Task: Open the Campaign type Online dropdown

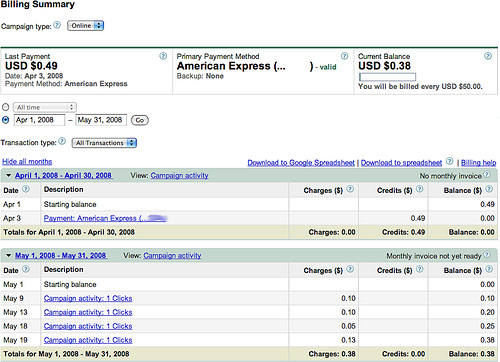Action: 86,26
